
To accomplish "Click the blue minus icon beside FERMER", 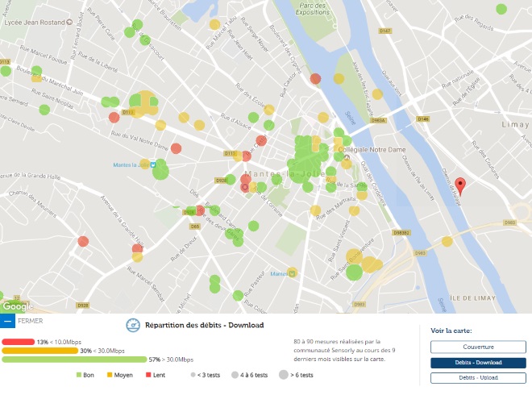I will (7, 321).
